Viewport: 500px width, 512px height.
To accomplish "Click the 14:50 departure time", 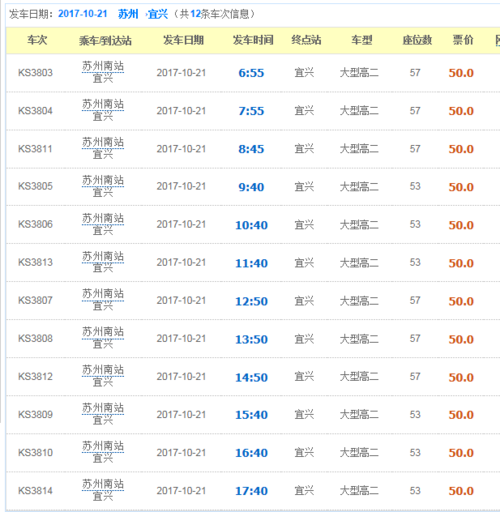I will coord(252,377).
